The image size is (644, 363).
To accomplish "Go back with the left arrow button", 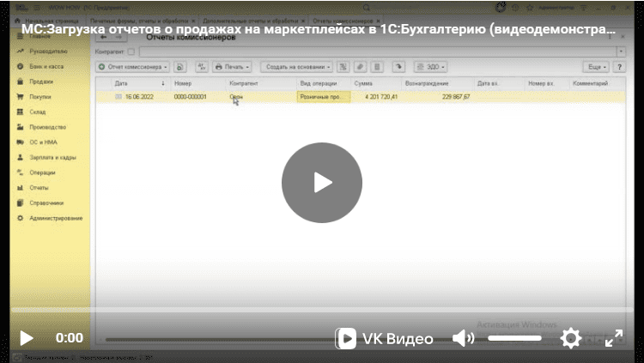I will [x=104, y=38].
